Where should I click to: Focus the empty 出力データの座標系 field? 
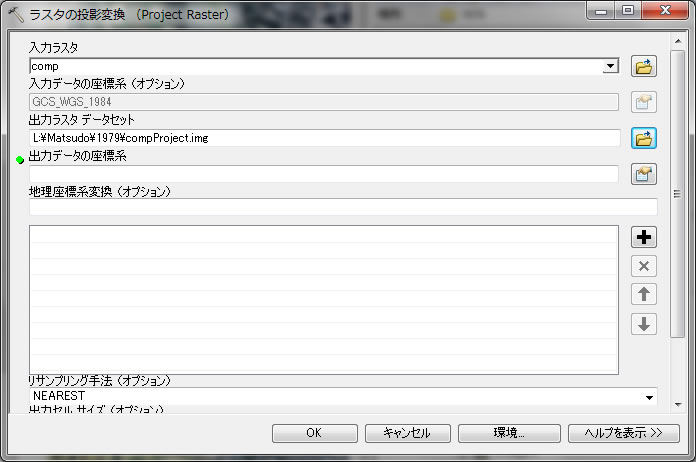(324, 174)
